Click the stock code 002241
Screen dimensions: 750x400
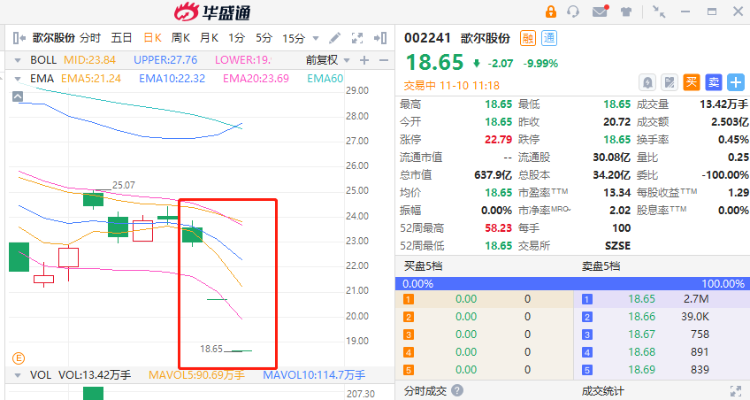click(x=427, y=38)
